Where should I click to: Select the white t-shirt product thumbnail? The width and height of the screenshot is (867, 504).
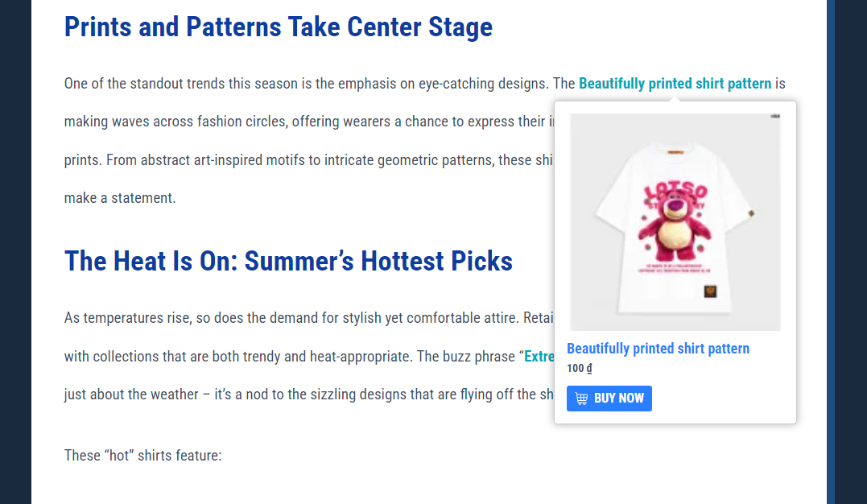click(x=675, y=222)
